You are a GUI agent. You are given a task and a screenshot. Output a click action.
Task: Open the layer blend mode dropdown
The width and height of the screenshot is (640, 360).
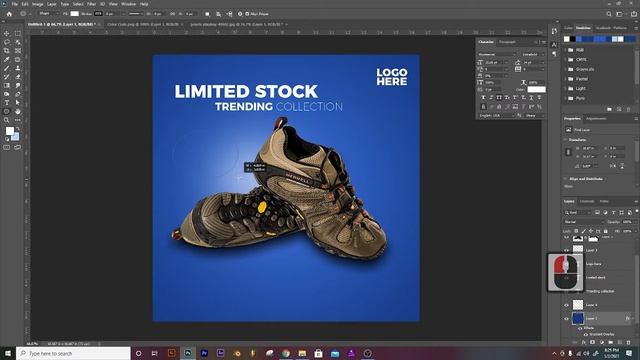pyautogui.click(x=584, y=222)
